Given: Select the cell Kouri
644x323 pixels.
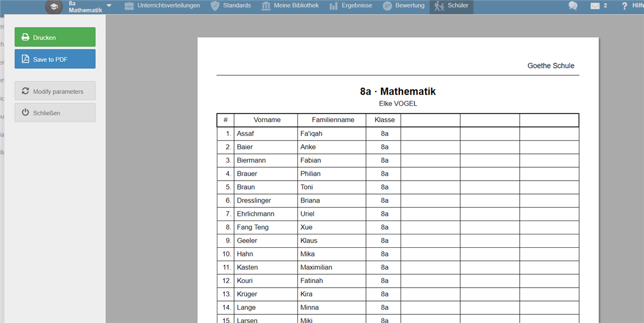Looking at the screenshot, I should pos(266,281).
